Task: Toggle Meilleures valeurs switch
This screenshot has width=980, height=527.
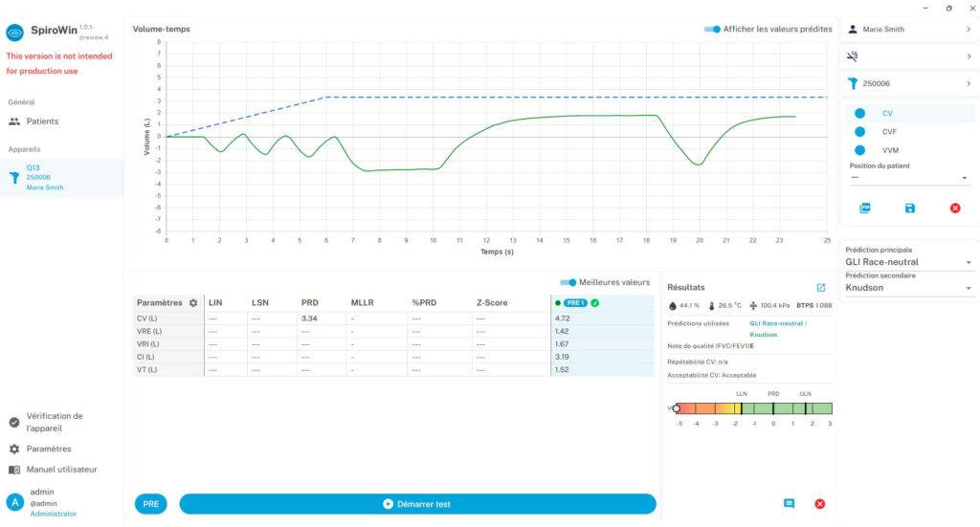Action: 568,282
